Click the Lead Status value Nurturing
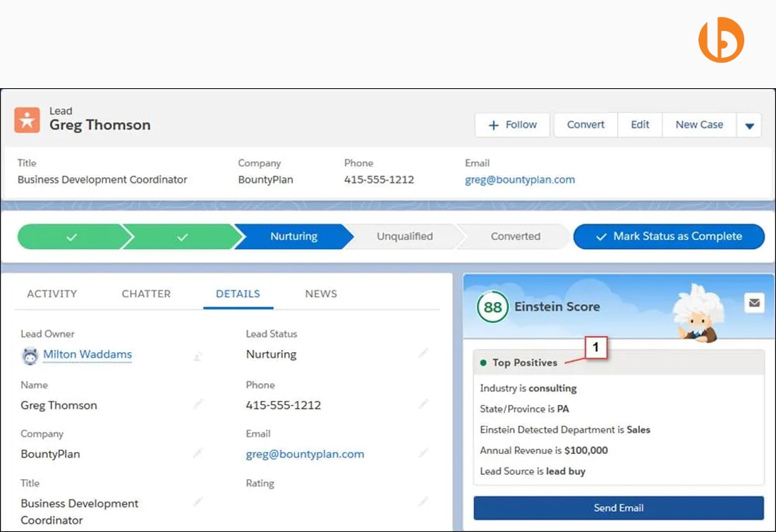This screenshot has height=532, width=776. 271,354
